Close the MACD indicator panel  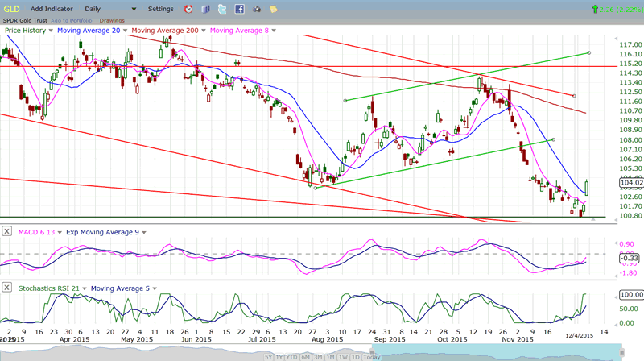[7, 232]
